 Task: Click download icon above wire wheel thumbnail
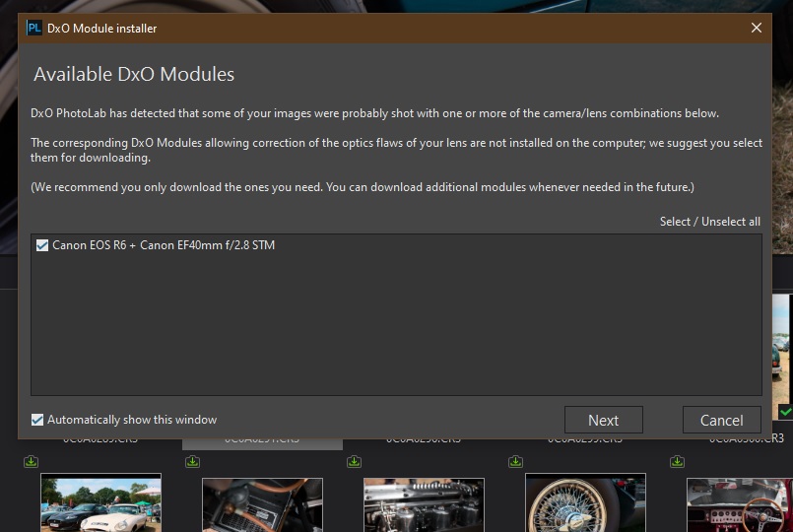click(516, 461)
